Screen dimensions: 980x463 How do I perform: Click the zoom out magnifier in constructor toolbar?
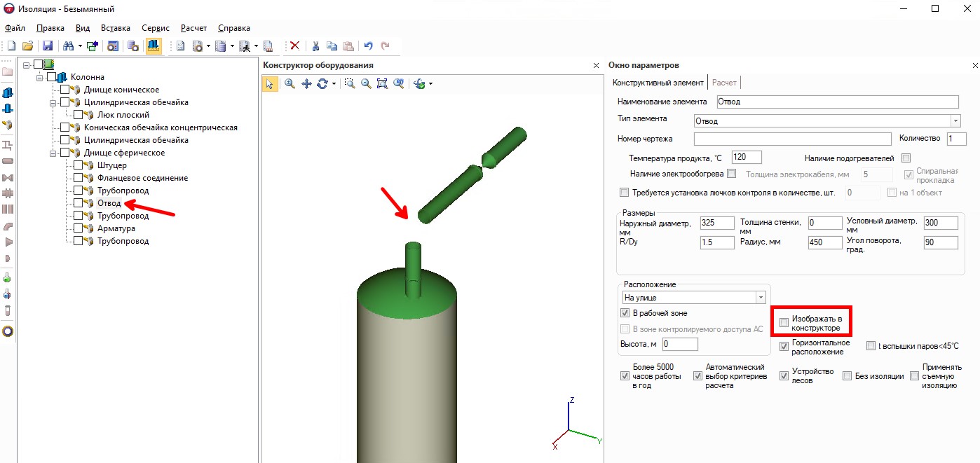[365, 83]
